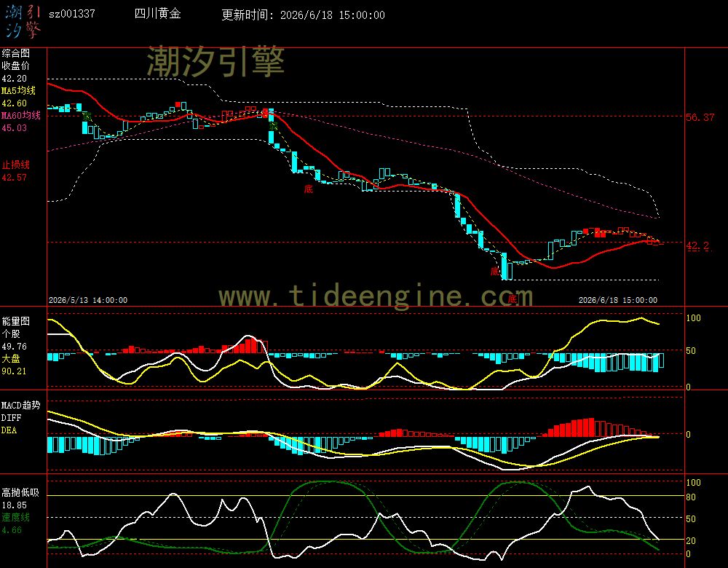Click the 0 level on MACD axis
The image size is (728, 568).
point(689,435)
